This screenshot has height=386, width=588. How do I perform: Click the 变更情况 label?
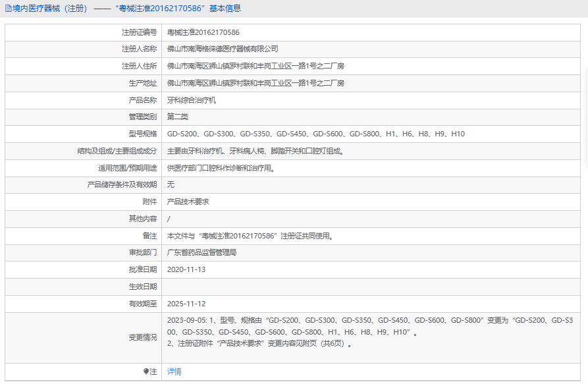click(x=143, y=338)
